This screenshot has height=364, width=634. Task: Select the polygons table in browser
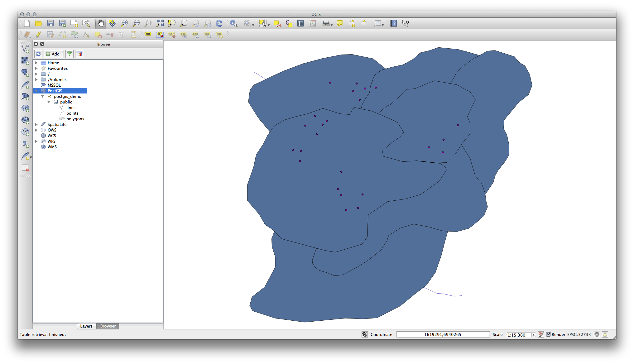(x=75, y=119)
